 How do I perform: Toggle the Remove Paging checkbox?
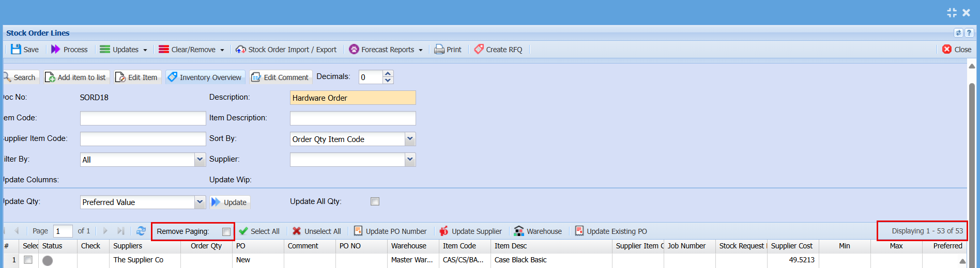point(226,232)
